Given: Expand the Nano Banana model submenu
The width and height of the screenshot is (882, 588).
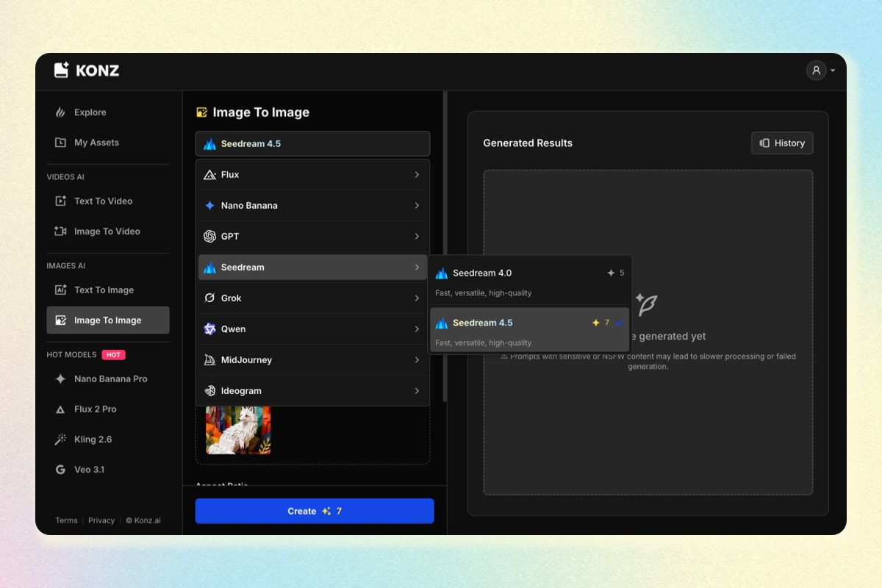Looking at the screenshot, I should (x=313, y=206).
